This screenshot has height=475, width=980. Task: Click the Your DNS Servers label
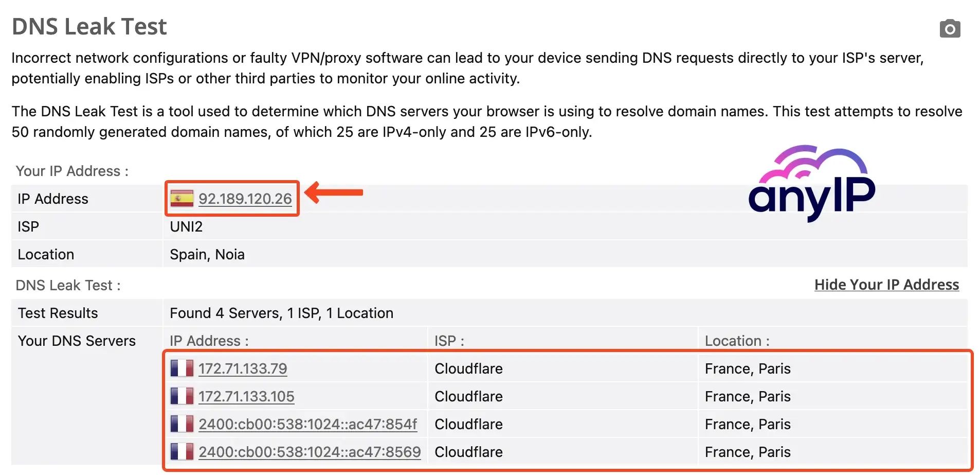[x=77, y=341]
